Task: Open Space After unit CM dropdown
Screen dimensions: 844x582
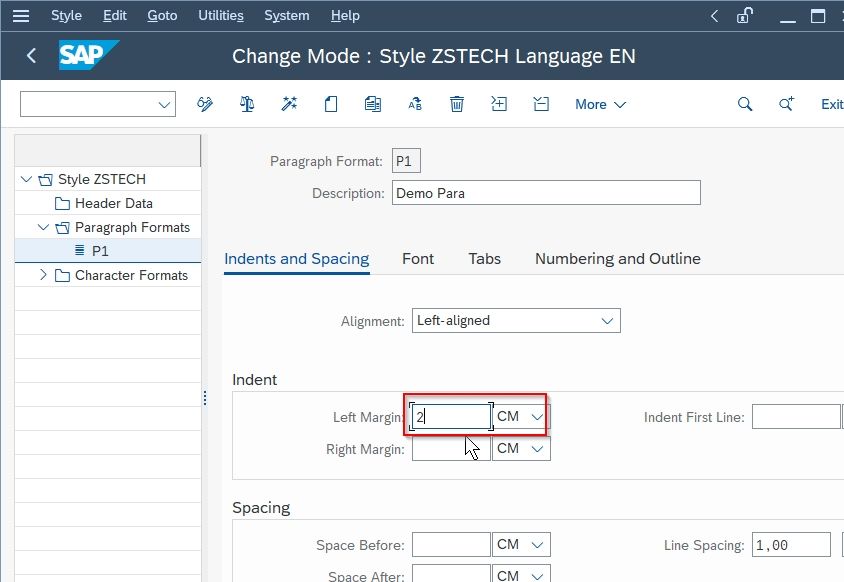Action: 537,576
